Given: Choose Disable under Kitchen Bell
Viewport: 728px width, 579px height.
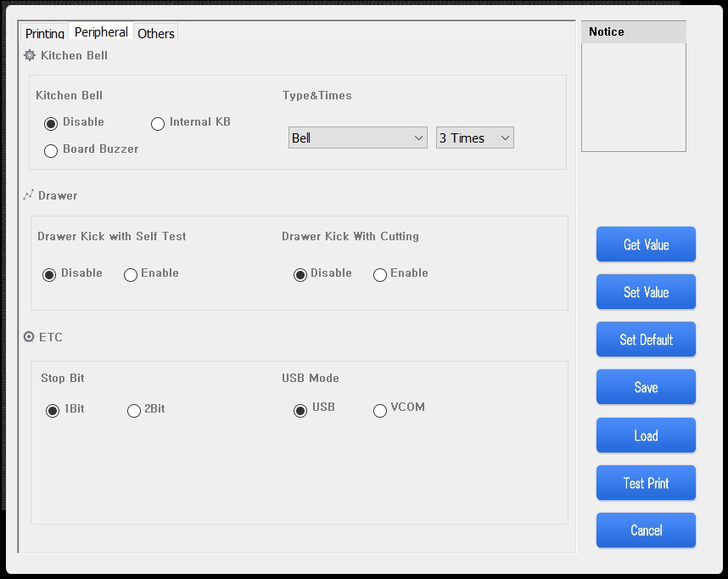Looking at the screenshot, I should [51, 124].
